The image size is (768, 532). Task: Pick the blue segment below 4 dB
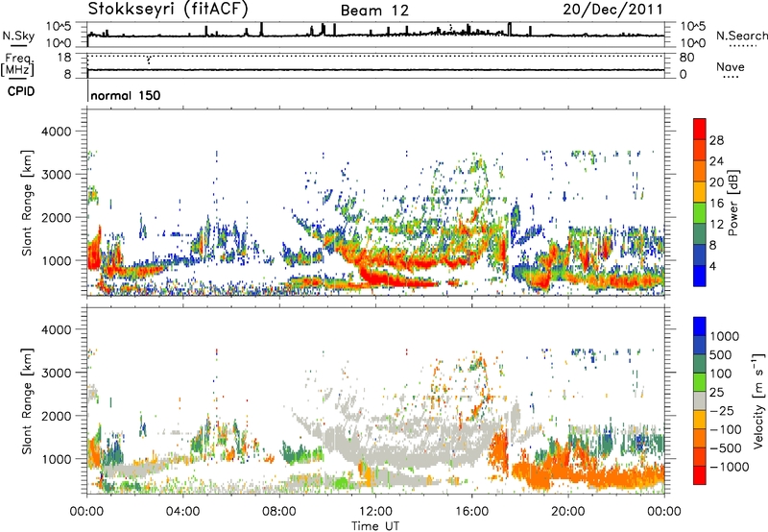click(x=700, y=276)
